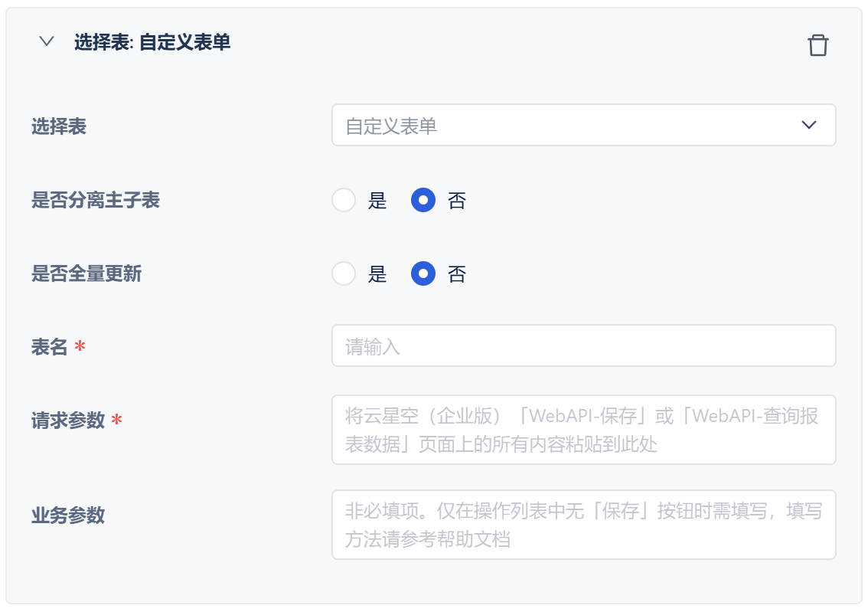Viewport: 868px width, 612px height.
Task: Click the 是否全量更新 label
Action: click(86, 274)
